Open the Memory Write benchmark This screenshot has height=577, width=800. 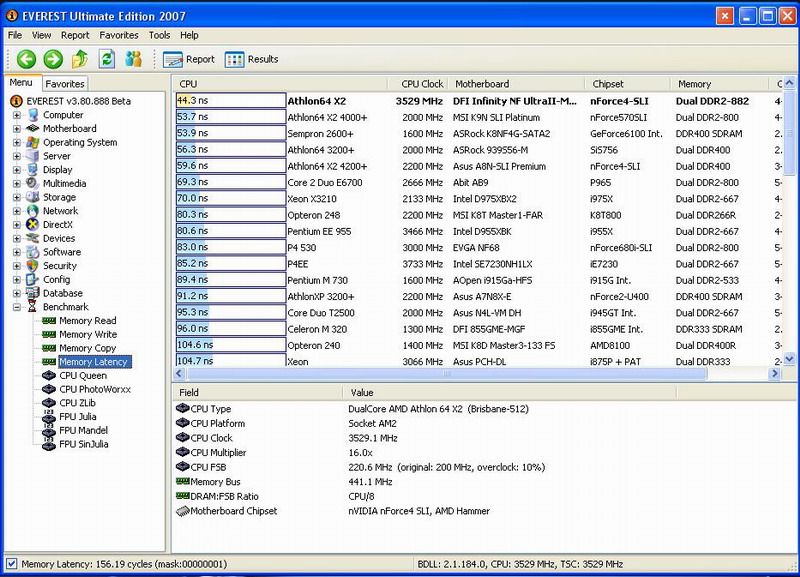88,334
